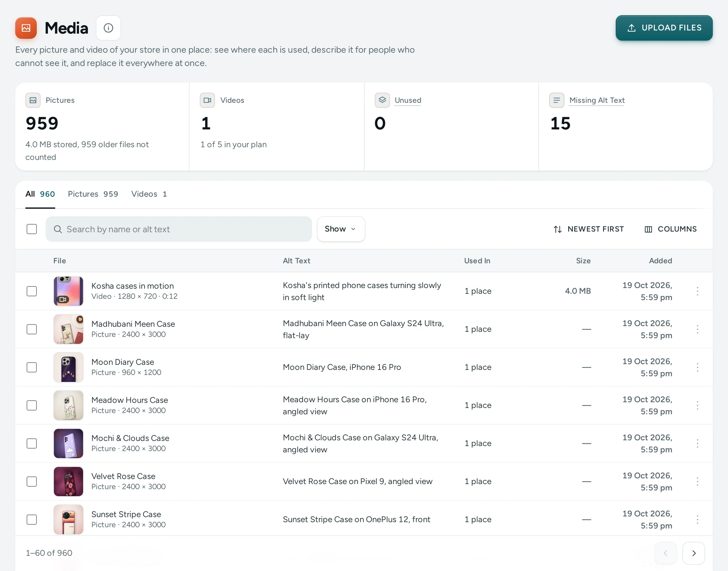The height and width of the screenshot is (571, 728).
Task: Select the Madhubani Meen Case checkbox
Action: [32, 329]
